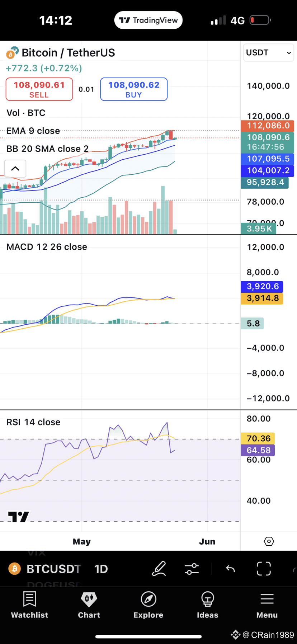Select the Vol · BTC indicator label
This screenshot has width=297, height=644.
coord(26,113)
